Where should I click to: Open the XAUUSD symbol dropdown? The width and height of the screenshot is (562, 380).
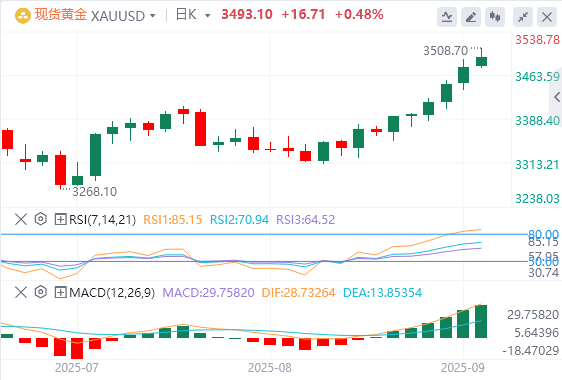pyautogui.click(x=153, y=16)
